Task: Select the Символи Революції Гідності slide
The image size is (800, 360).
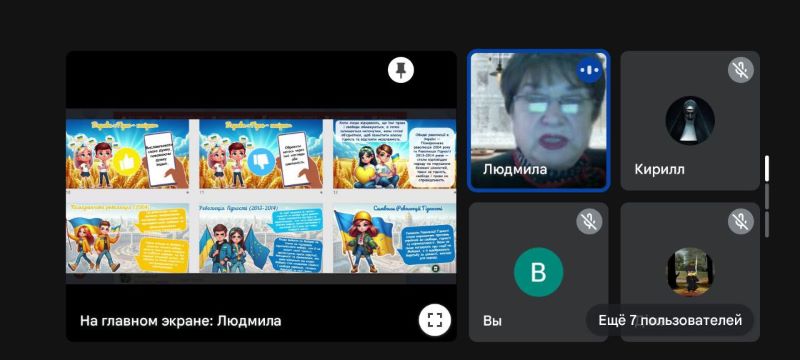Action: click(394, 237)
